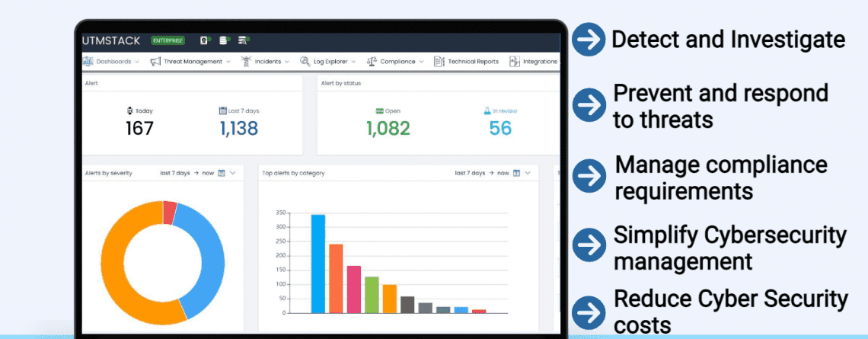
Task: Click the database status icon in header
Action: click(225, 40)
